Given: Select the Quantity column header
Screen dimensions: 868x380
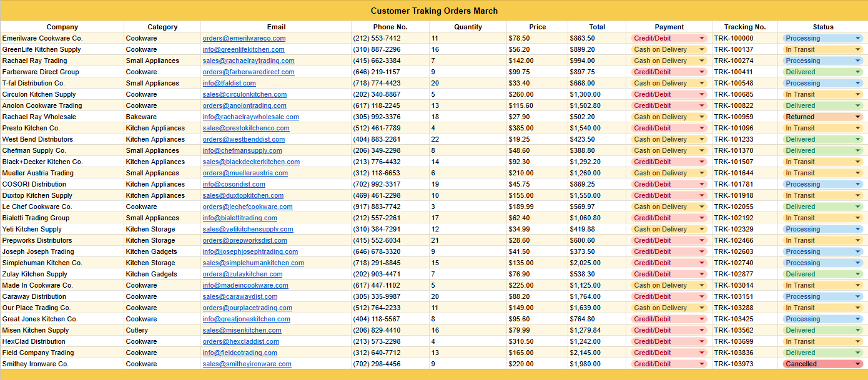Looking at the screenshot, I should (468, 27).
